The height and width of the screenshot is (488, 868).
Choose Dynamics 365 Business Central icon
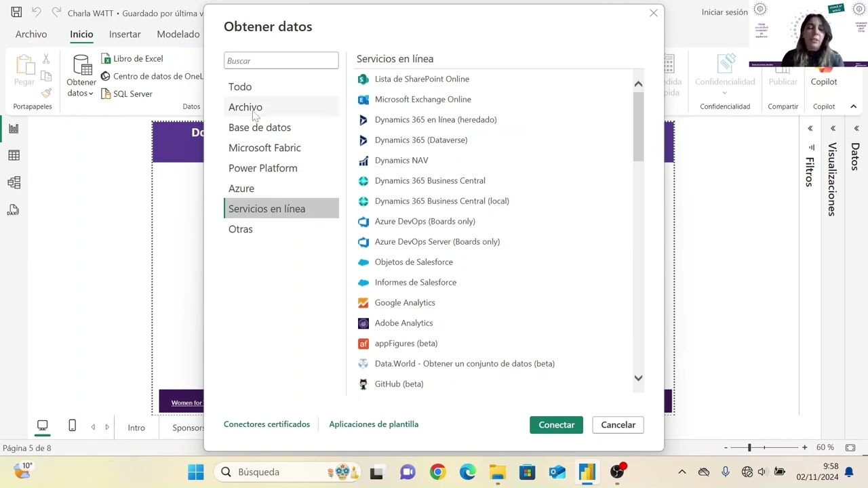tap(363, 181)
